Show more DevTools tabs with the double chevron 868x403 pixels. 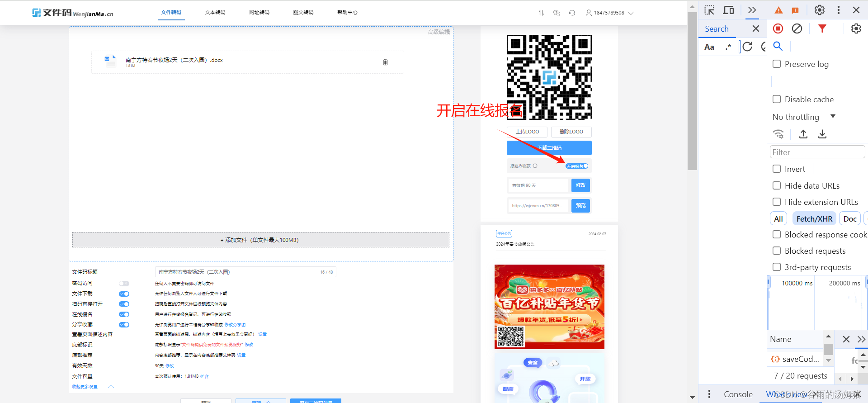pyautogui.click(x=752, y=10)
